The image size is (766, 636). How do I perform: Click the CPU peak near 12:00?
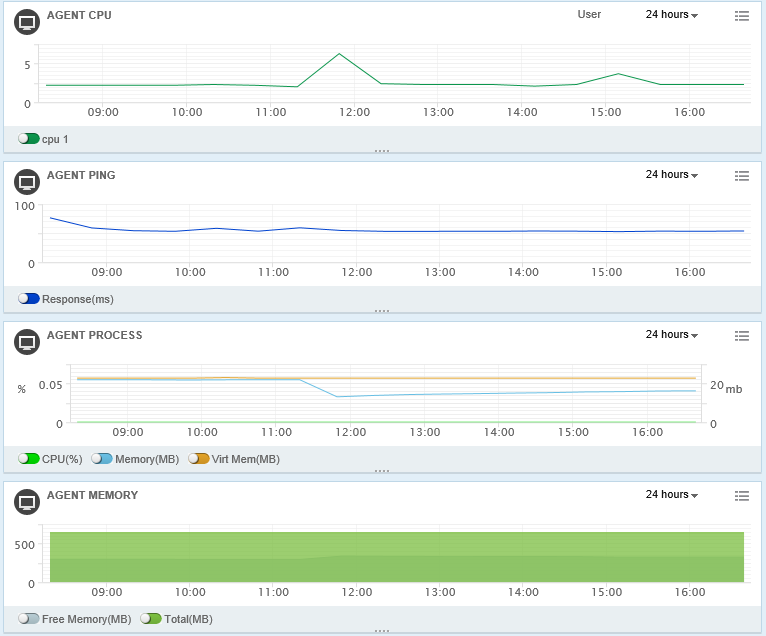point(339,54)
